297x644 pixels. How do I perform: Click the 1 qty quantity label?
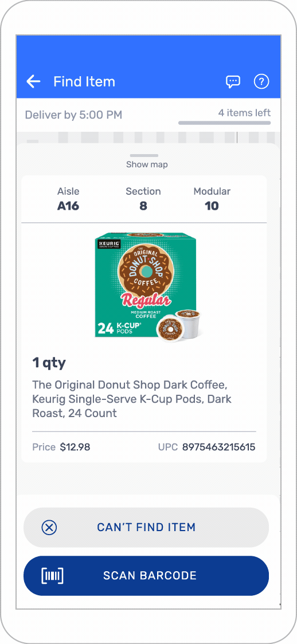49,363
